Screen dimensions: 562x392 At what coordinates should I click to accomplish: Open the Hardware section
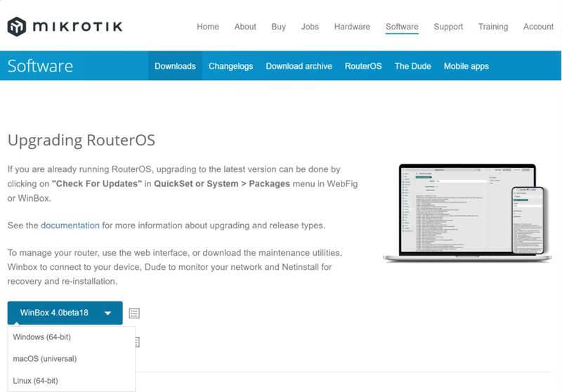point(352,27)
